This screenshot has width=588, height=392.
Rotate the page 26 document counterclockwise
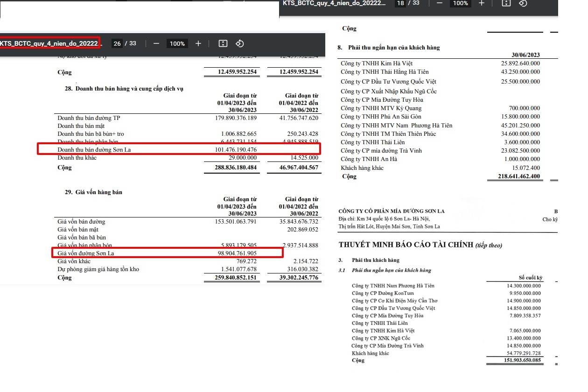[239, 43]
